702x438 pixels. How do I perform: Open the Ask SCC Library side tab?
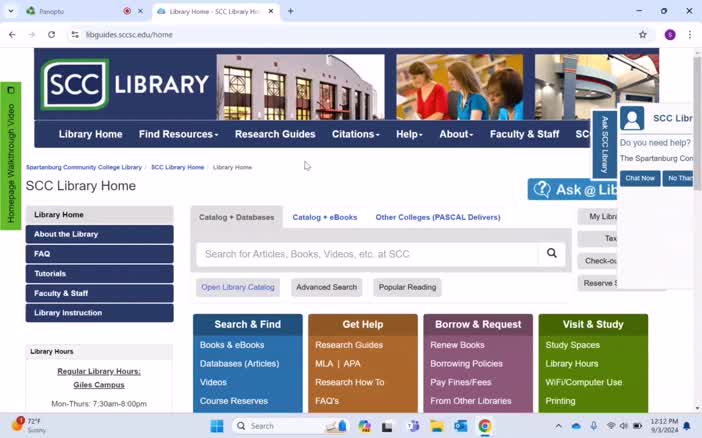click(604, 145)
